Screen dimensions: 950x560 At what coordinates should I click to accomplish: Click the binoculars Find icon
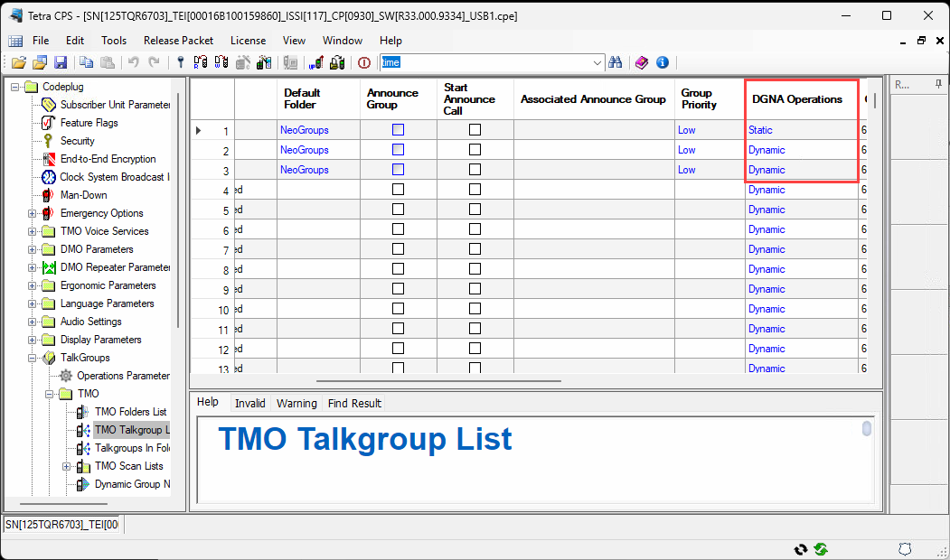pos(616,62)
